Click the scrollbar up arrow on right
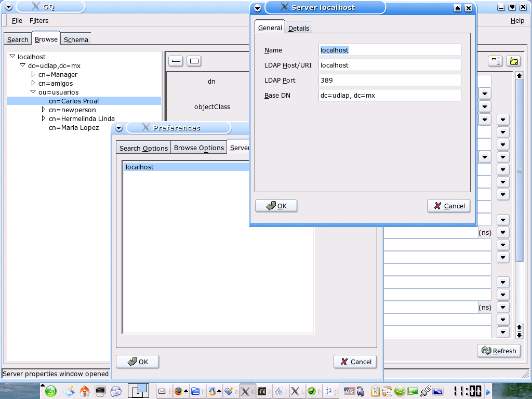Screen dimensions: 532x399 519,76
